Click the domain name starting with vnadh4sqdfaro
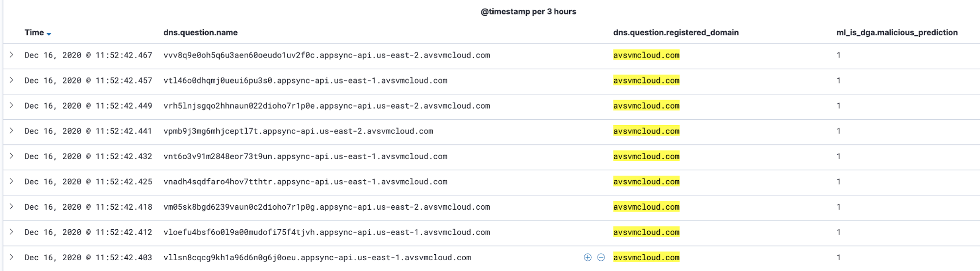Viewport: 980px width, 271px height. (305, 182)
